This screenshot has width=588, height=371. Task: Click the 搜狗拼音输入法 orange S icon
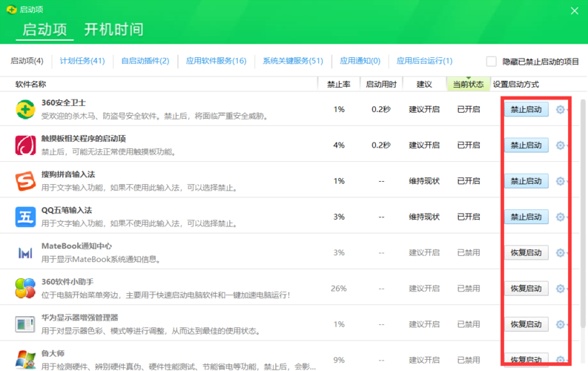[x=25, y=181]
